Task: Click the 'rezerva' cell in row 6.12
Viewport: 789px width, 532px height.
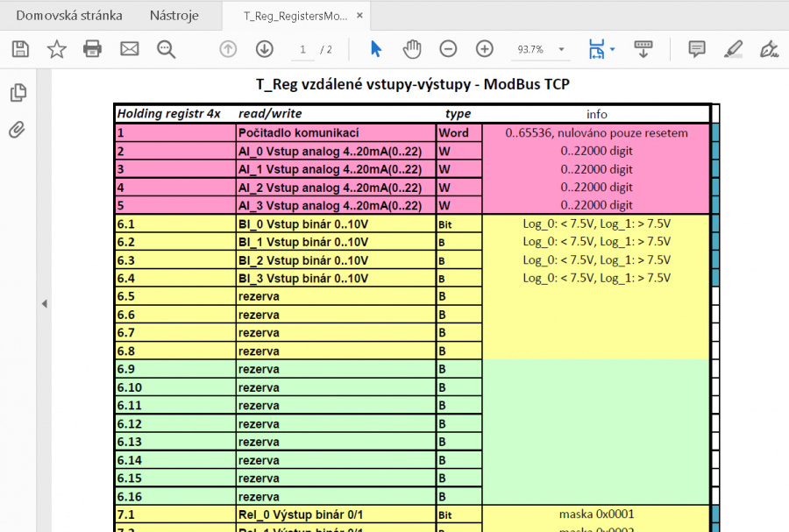Action: [336, 424]
